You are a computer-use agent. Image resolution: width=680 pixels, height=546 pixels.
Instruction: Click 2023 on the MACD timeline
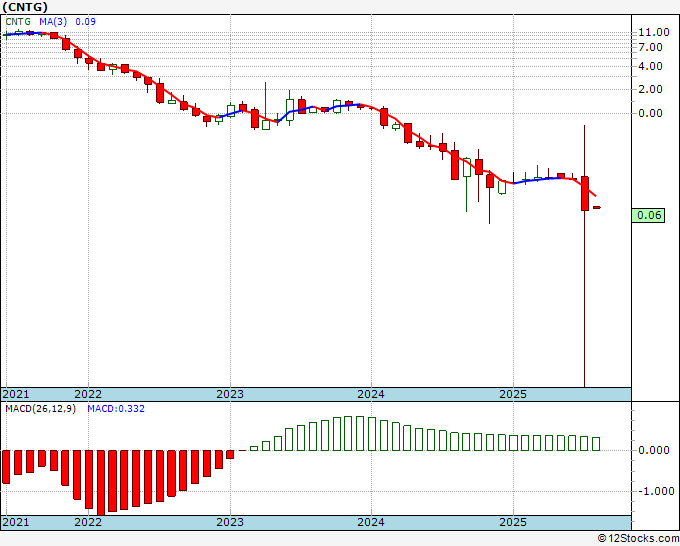(x=230, y=522)
